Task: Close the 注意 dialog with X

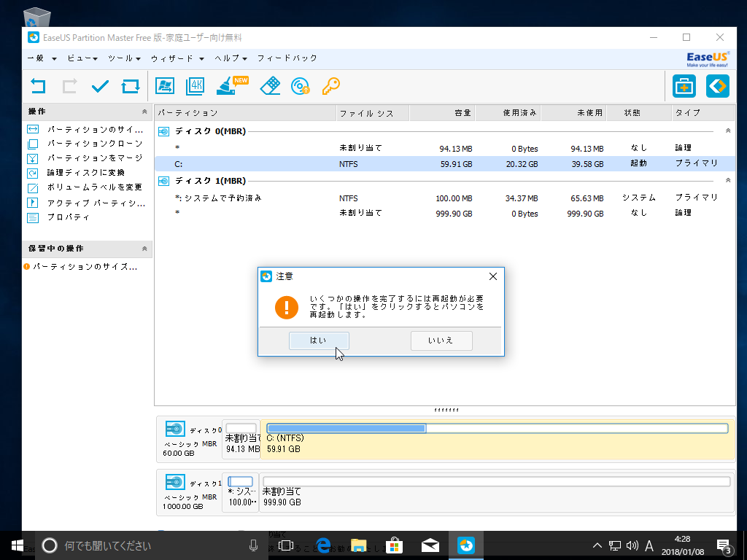Action: pyautogui.click(x=493, y=276)
